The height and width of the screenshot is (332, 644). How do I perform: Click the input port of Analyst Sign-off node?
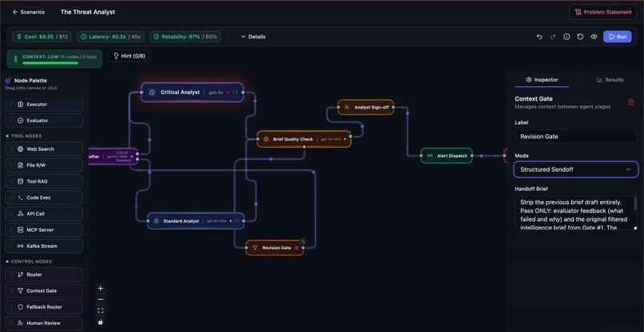click(x=339, y=107)
